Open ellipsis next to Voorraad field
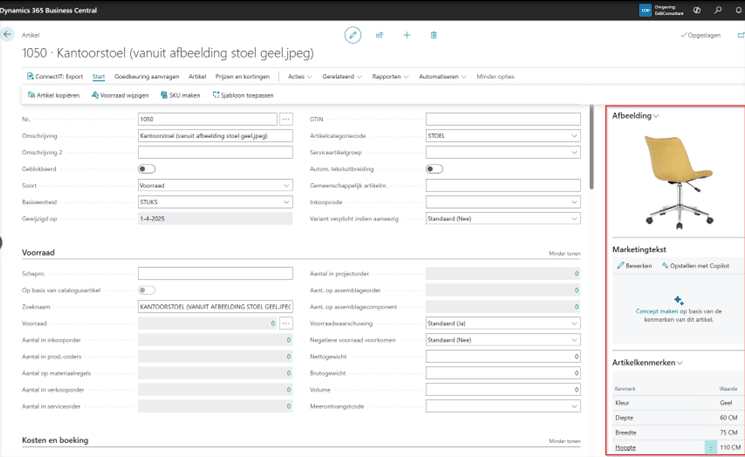This screenshot has height=457, width=745. 286,324
